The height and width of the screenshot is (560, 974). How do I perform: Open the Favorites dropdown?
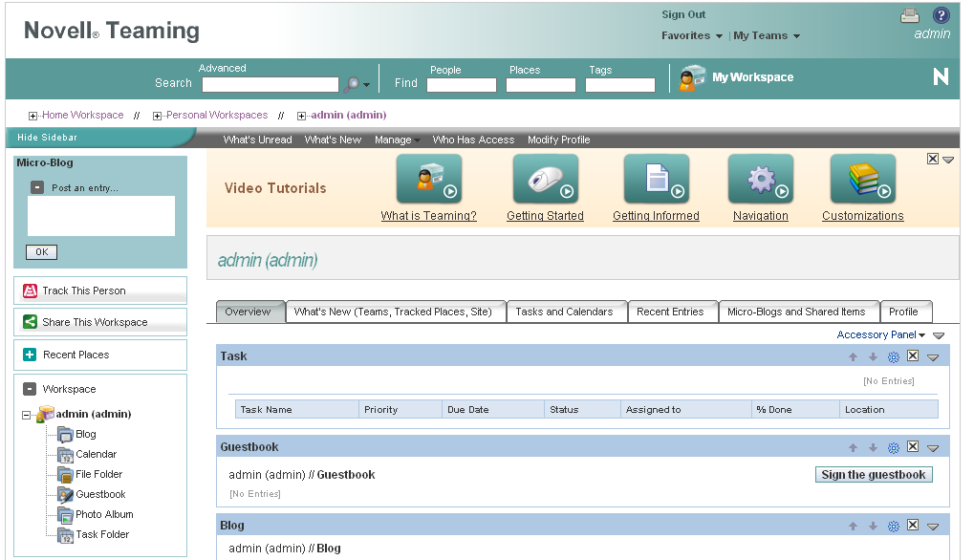tap(691, 35)
